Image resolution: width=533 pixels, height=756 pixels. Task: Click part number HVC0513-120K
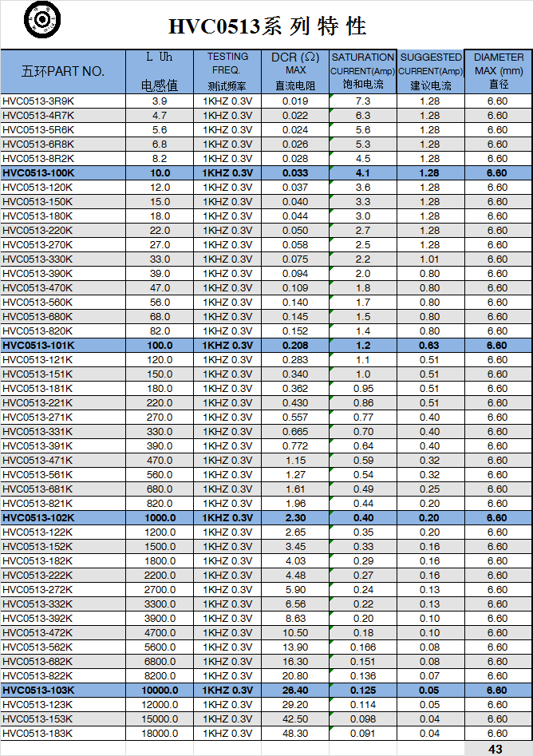coord(38,188)
